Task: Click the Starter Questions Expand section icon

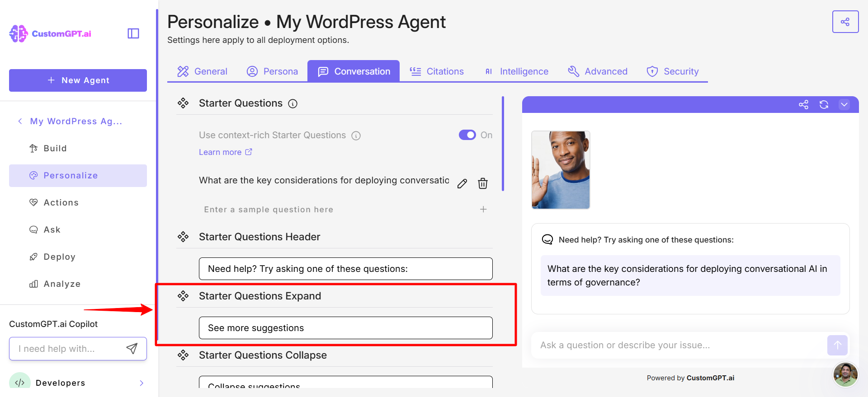Action: 183,296
